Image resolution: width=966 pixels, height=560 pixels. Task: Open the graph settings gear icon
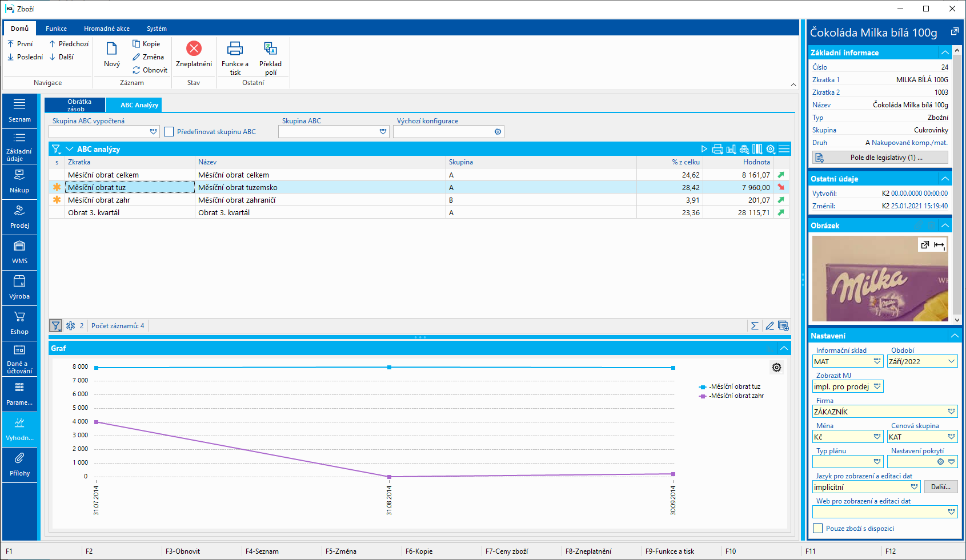coord(776,368)
